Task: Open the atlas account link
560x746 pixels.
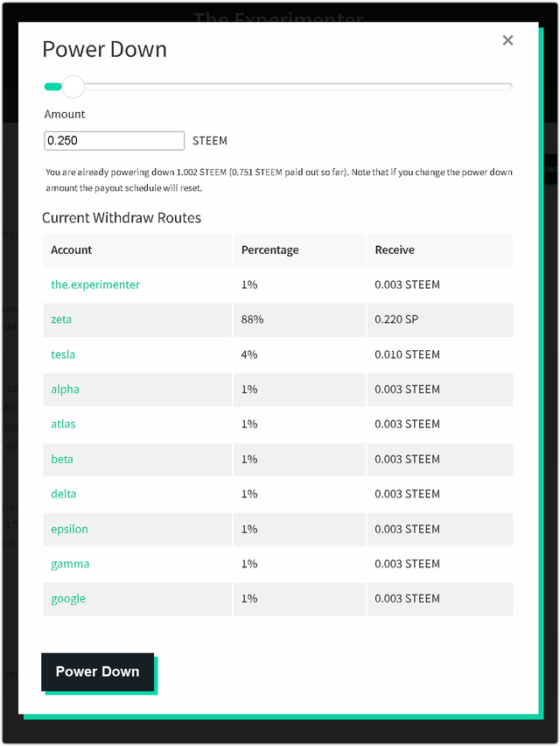Action: (x=63, y=425)
